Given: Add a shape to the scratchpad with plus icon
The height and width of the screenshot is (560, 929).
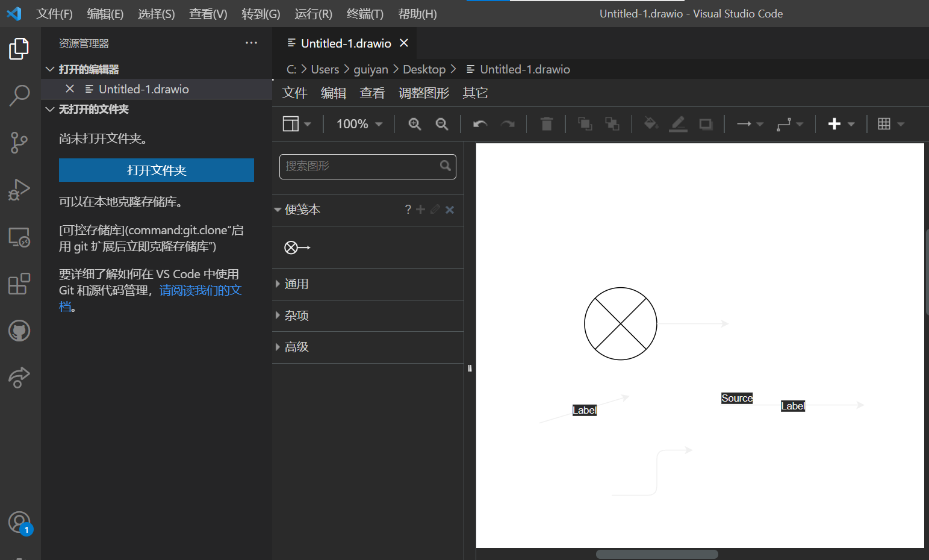Looking at the screenshot, I should pyautogui.click(x=421, y=210).
